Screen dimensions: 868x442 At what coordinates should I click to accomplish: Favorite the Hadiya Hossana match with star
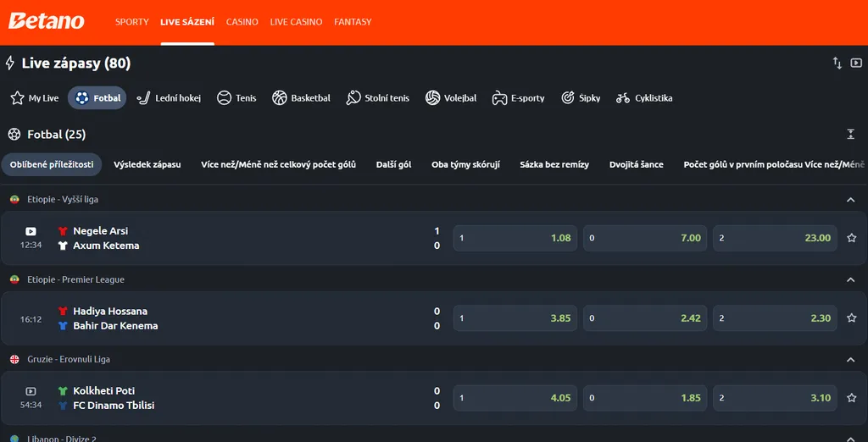click(x=851, y=318)
